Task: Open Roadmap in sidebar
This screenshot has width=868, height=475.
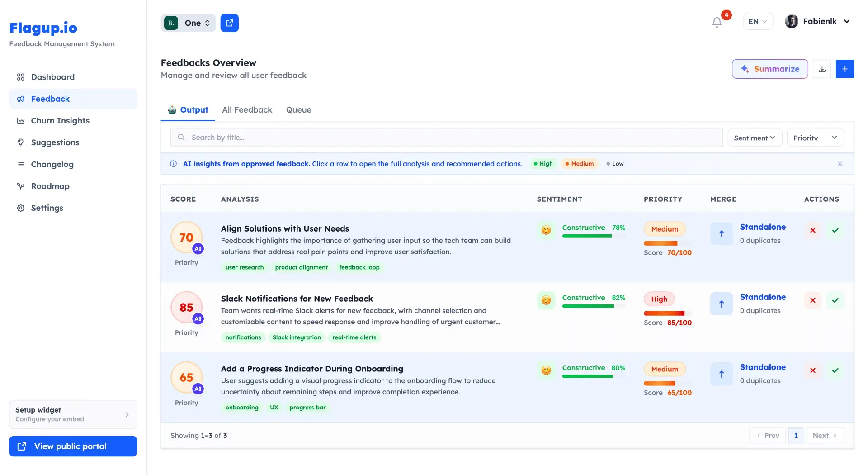Action: [73, 186]
